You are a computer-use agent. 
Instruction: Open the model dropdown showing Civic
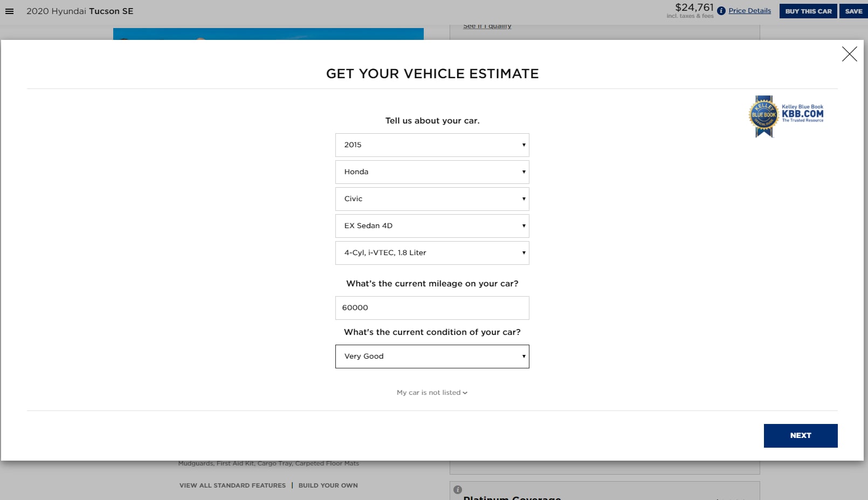coord(432,199)
